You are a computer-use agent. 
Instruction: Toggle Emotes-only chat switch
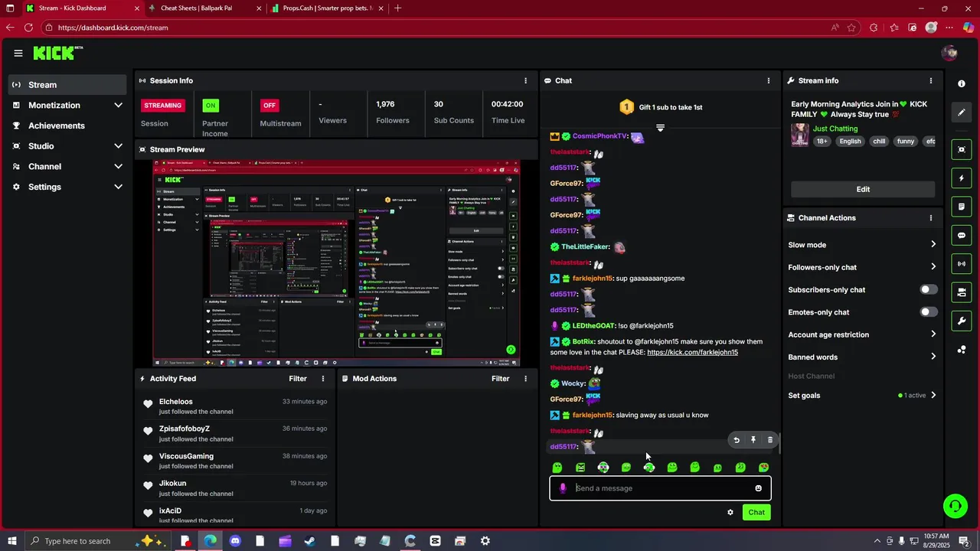pyautogui.click(x=928, y=312)
